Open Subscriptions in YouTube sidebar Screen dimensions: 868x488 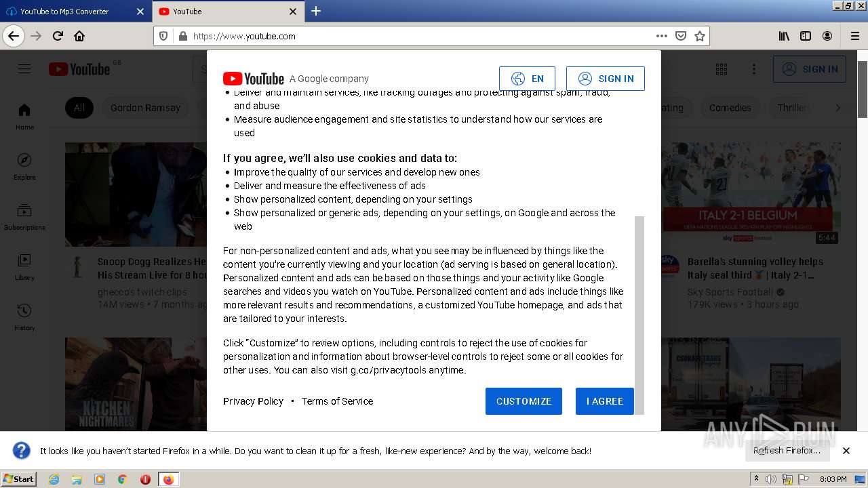click(x=24, y=217)
